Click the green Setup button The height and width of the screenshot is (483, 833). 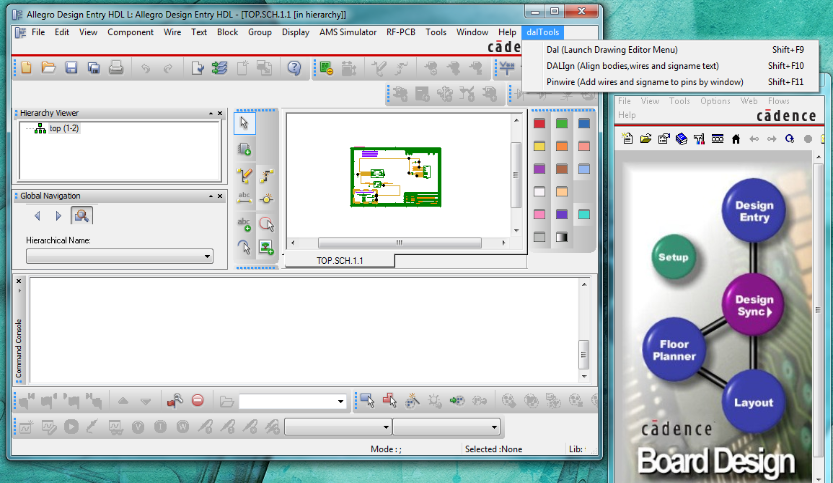pyautogui.click(x=673, y=257)
